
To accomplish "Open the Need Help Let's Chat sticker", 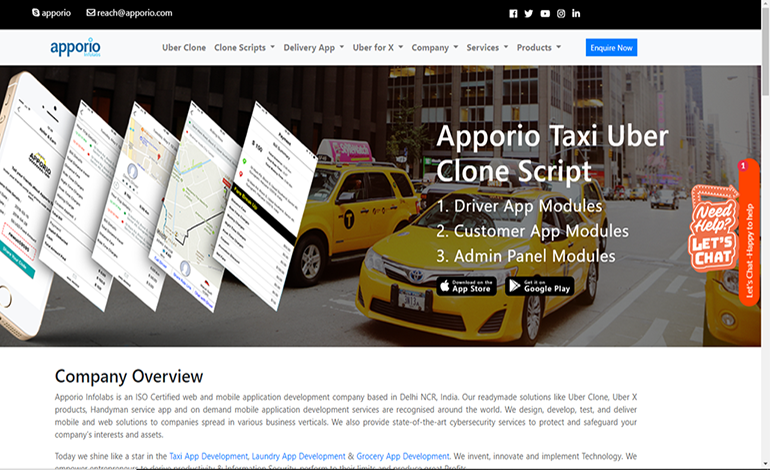I will 714,228.
